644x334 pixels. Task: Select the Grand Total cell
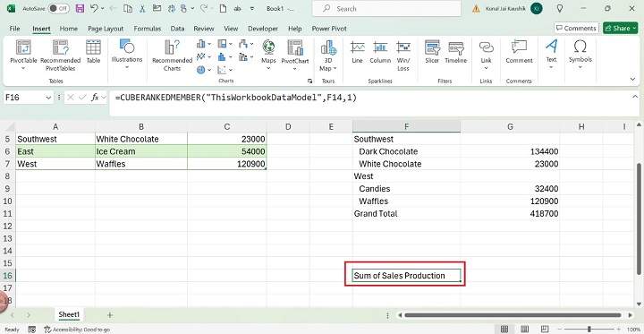pos(406,213)
